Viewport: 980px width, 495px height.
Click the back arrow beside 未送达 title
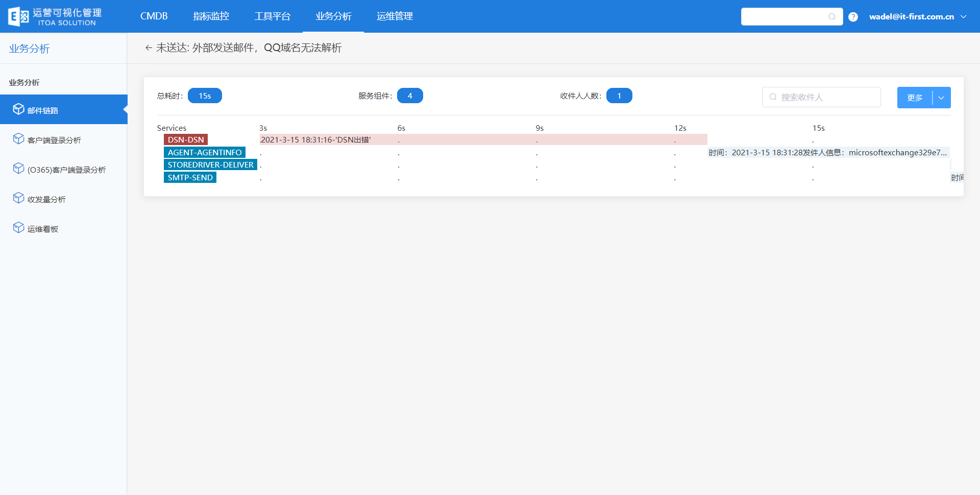(149, 48)
